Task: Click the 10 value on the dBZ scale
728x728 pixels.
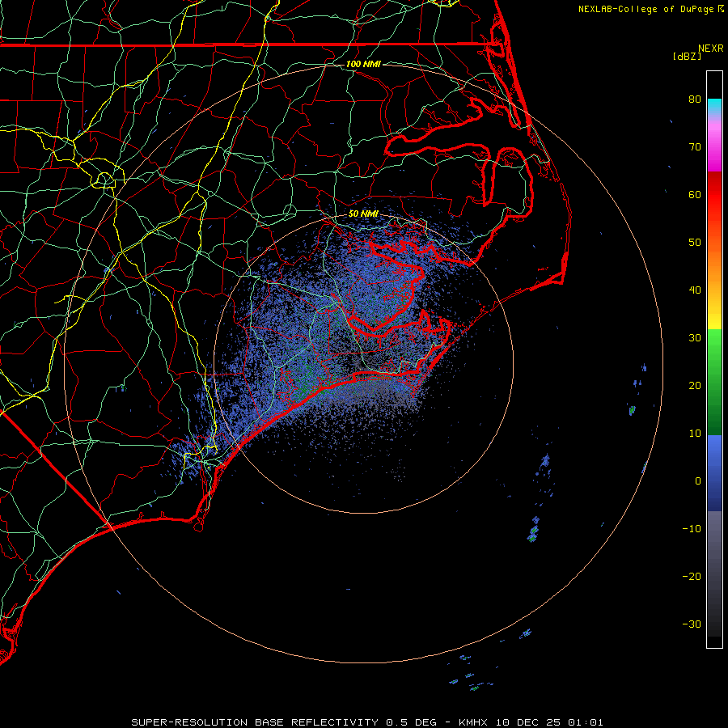Action: pyautogui.click(x=695, y=434)
